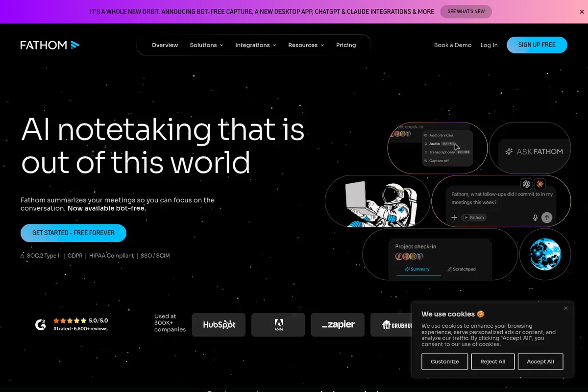588x392 pixels.
Task: Select the Summary tab in Project check-in
Action: pyautogui.click(x=417, y=269)
